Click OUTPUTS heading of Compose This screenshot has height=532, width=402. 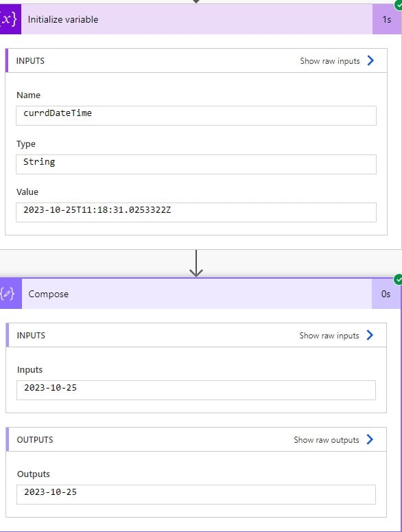click(35, 440)
